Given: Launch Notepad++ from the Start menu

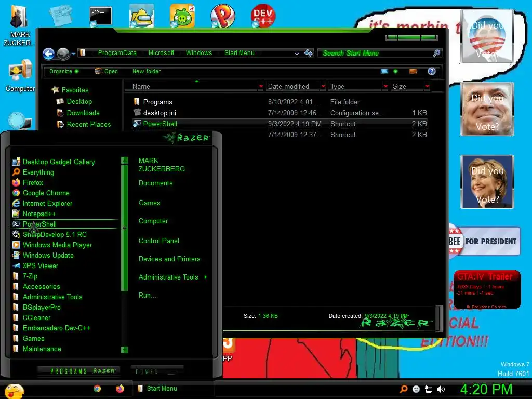Looking at the screenshot, I should (x=39, y=214).
